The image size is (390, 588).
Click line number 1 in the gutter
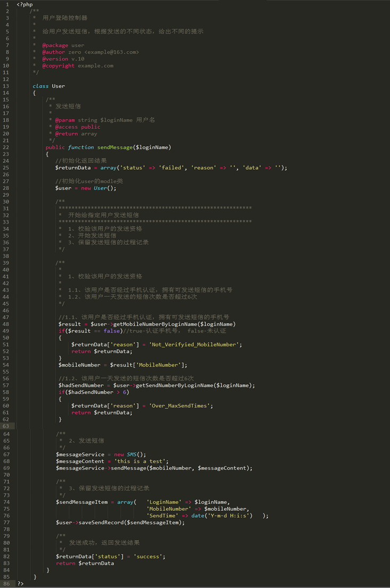point(7,4)
